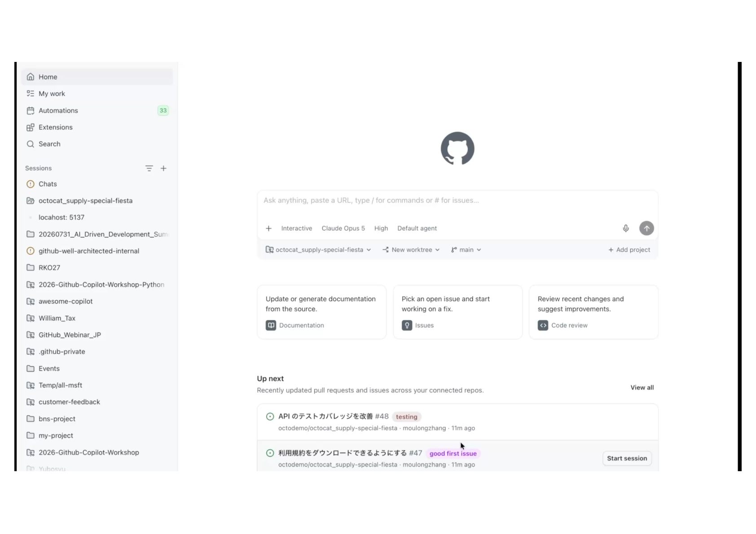Click the Automations calendar icon
The image size is (756, 534).
pyautogui.click(x=31, y=110)
